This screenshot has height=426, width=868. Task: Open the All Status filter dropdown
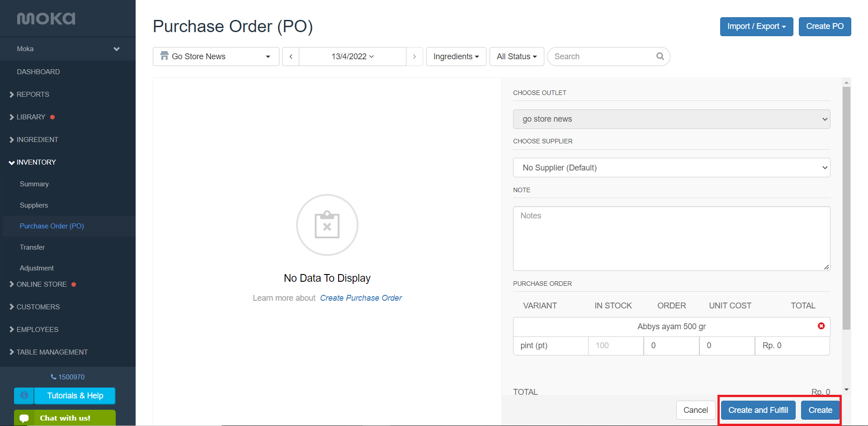click(x=516, y=56)
